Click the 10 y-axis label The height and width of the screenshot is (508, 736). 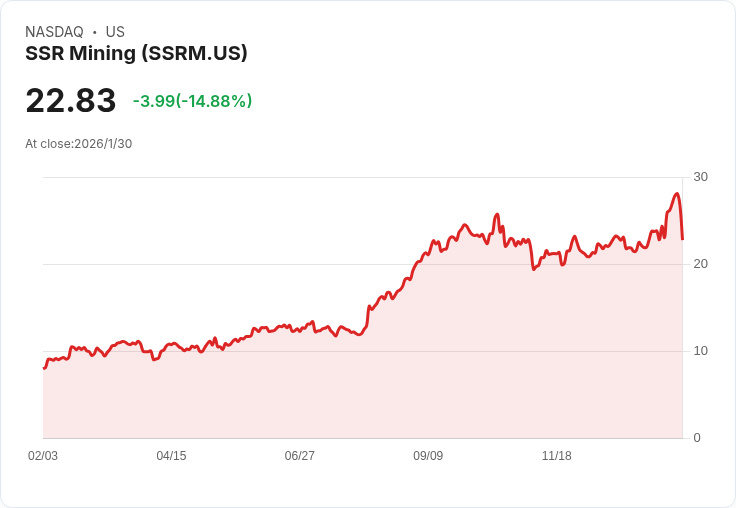click(x=700, y=351)
